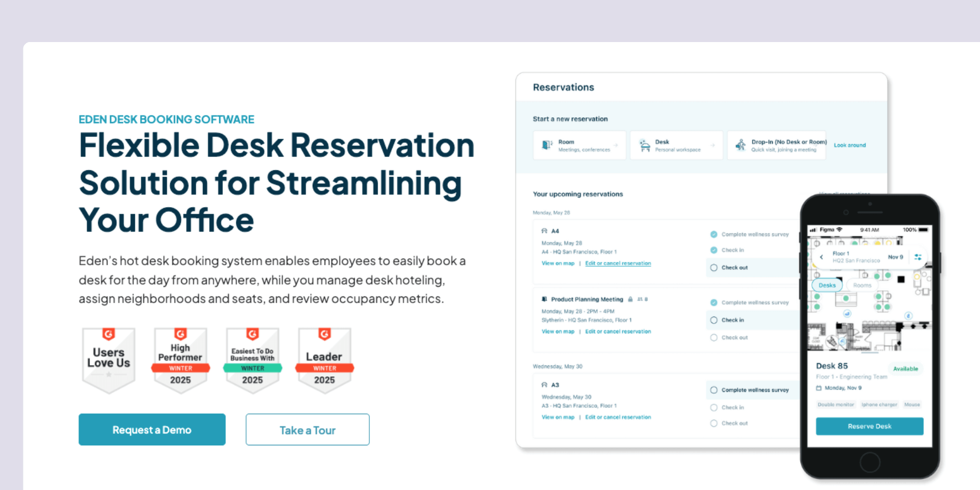Click the calendar icon next to Monday, Nov 9

[x=818, y=388]
